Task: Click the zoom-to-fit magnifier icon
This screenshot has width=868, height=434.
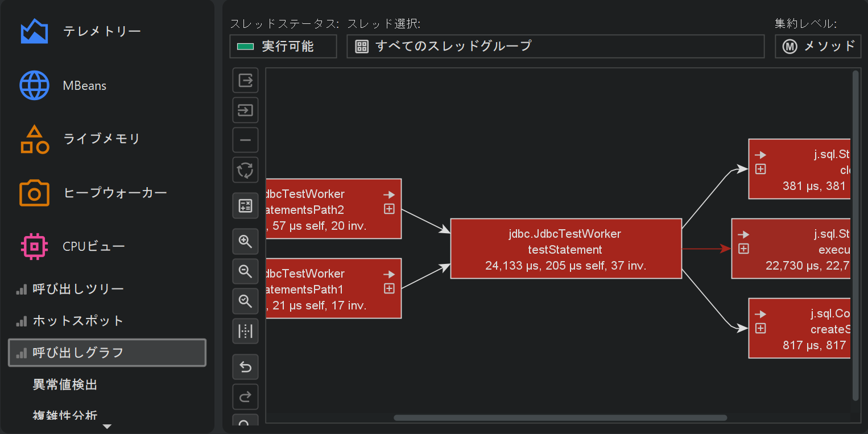Action: tap(245, 301)
